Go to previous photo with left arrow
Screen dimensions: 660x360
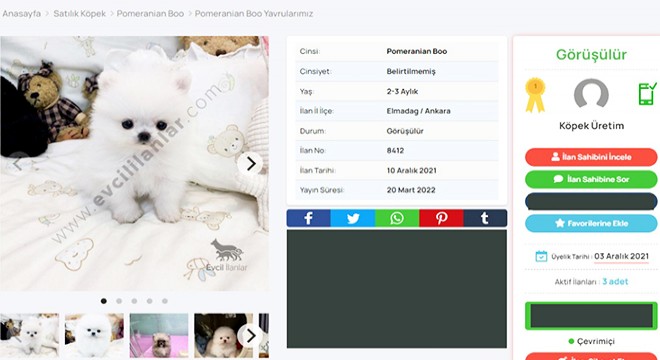coord(17,163)
